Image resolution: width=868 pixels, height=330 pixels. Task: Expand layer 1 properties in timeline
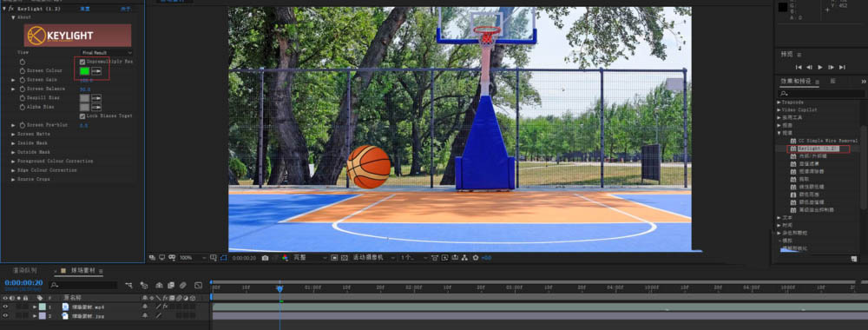[x=35, y=307]
